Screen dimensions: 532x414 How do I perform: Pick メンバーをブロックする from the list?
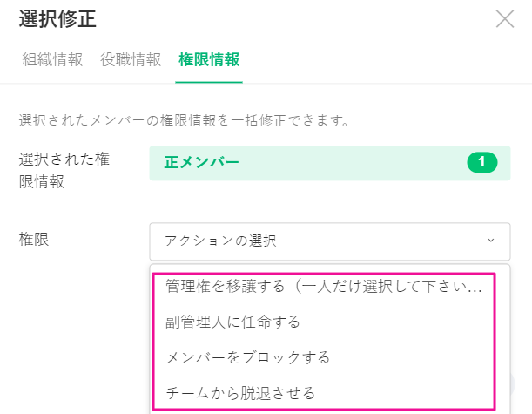[247, 357]
